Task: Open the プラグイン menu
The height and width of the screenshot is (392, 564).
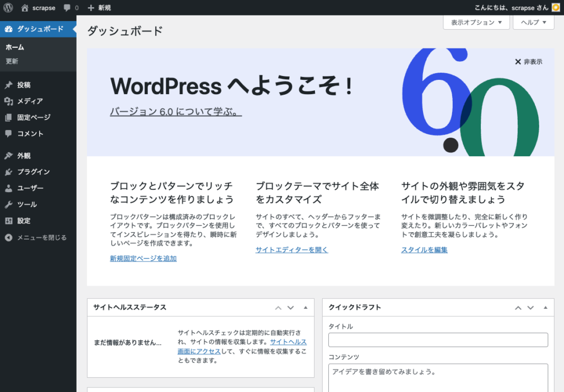Action: pyautogui.click(x=38, y=172)
